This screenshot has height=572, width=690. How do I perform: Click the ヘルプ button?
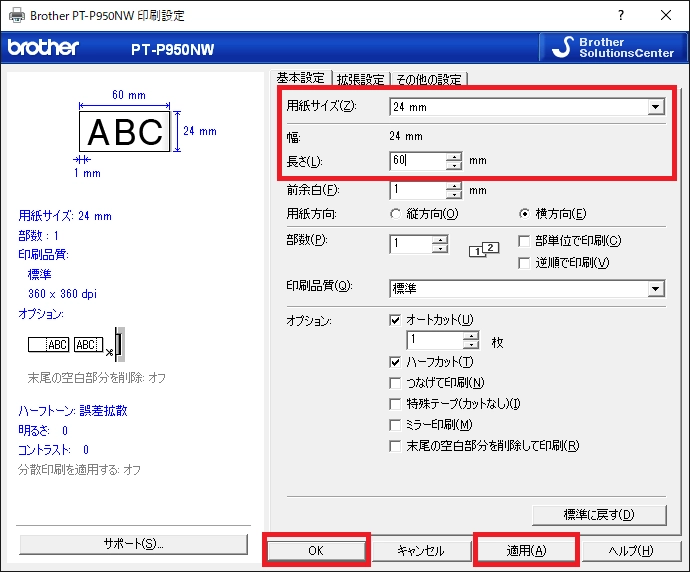click(631, 550)
